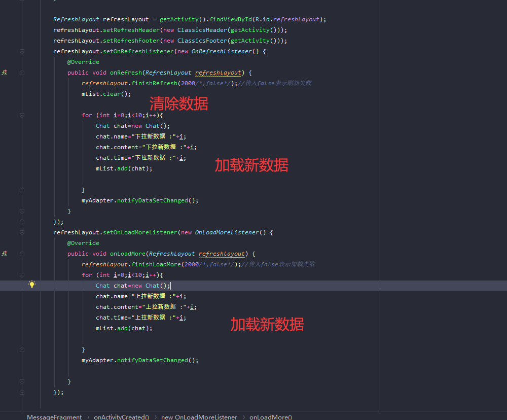Click chat.name="下拉新数据 :" line
The height and width of the screenshot is (420, 507).
[x=140, y=136]
